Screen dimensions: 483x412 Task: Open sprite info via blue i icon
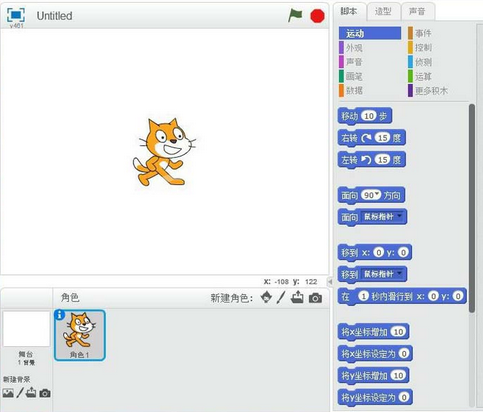pos(59,315)
